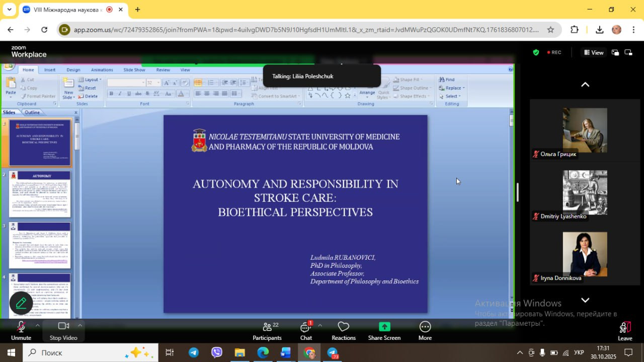Click the green Share Screen icon
This screenshot has width=644, height=362.
pyautogui.click(x=384, y=327)
